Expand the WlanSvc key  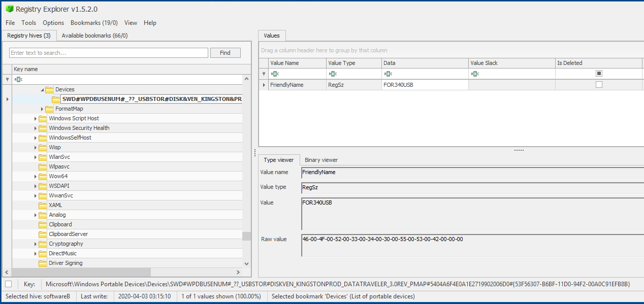coord(36,157)
